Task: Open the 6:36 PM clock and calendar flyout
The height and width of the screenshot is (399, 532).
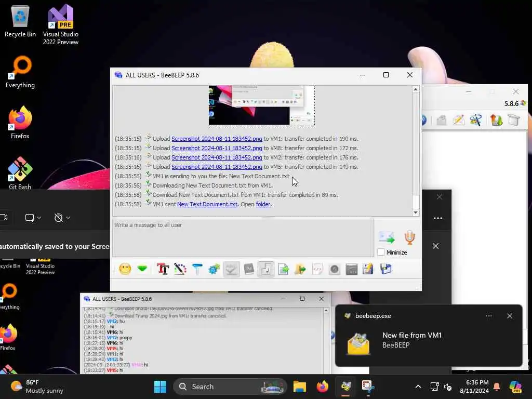Action: [x=474, y=387]
